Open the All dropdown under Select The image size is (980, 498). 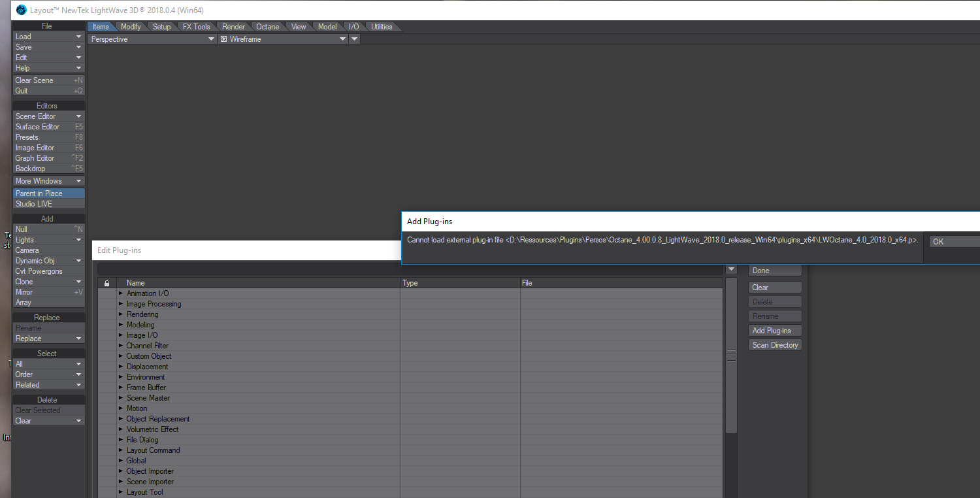point(49,364)
